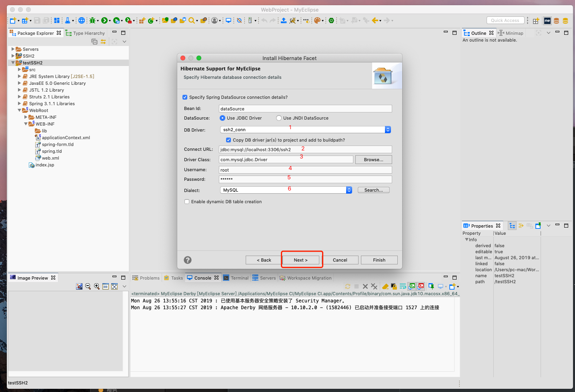The width and height of the screenshot is (575, 392).
Task: Click the Pin Console icon
Action: [431, 286]
